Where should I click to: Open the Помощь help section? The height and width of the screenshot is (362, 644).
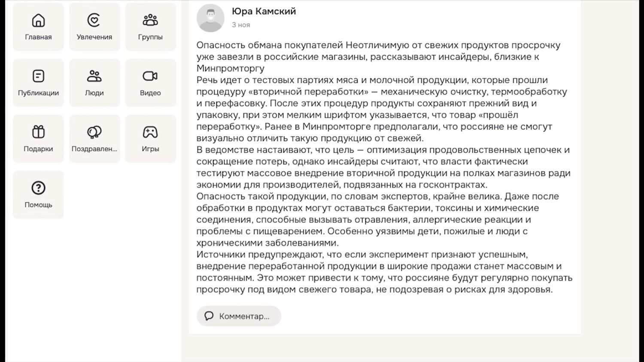pos(38,194)
